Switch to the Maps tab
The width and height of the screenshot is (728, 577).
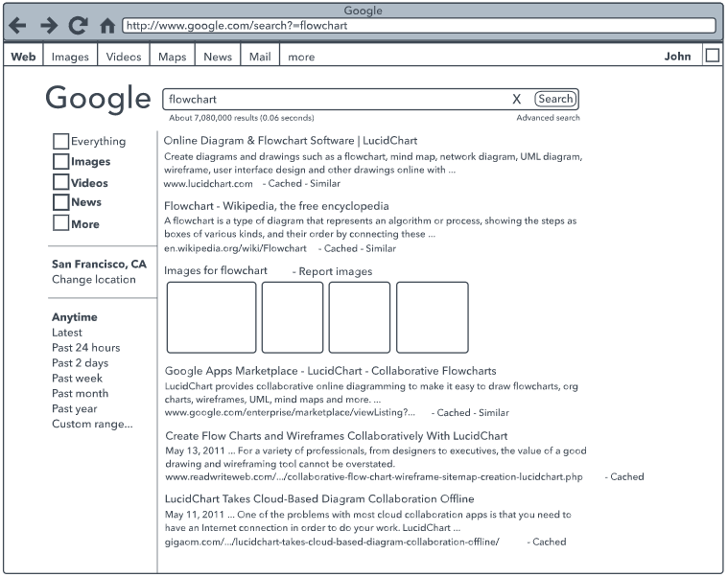173,57
